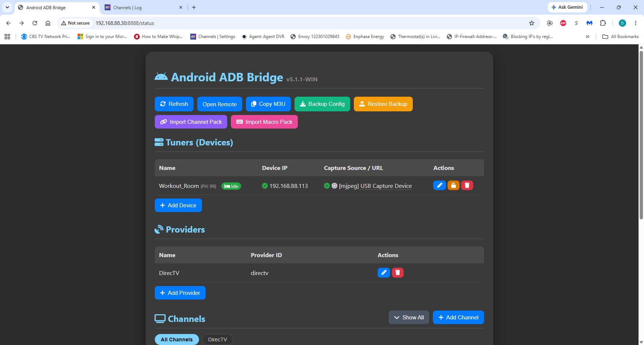
Task: Click Add Device
Action: coord(178,205)
